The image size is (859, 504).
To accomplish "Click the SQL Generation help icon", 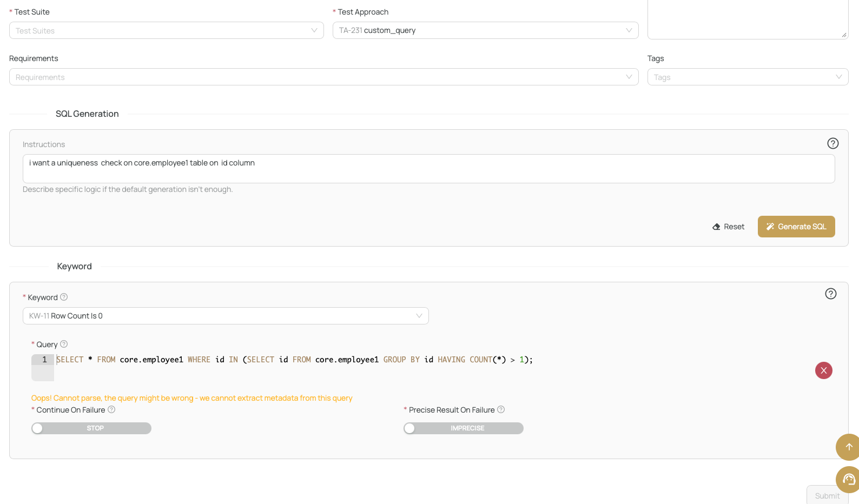I will coord(833,143).
